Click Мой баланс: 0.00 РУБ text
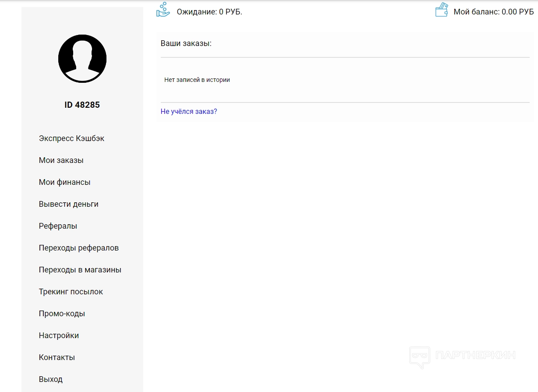Viewport: 538px width, 392px height. [494, 12]
